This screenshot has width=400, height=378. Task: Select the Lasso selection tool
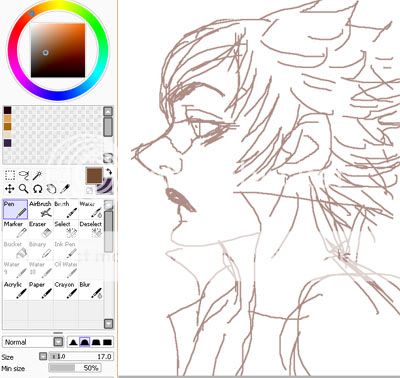(24, 175)
